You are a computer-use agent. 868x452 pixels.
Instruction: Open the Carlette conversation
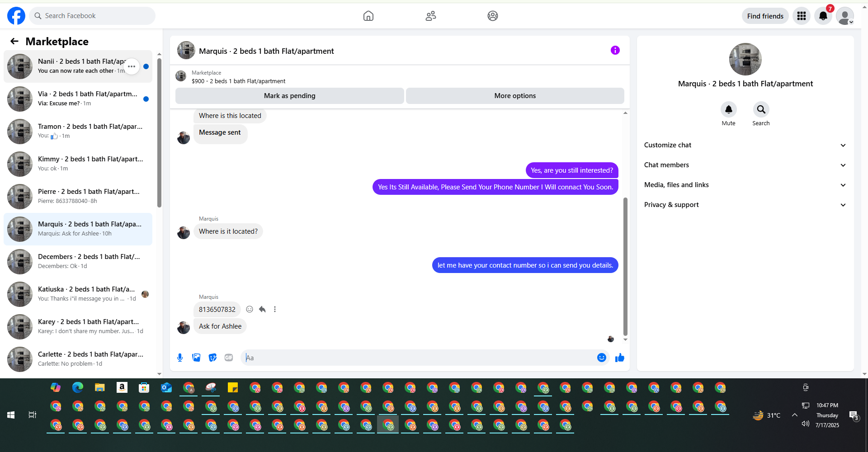click(78, 359)
